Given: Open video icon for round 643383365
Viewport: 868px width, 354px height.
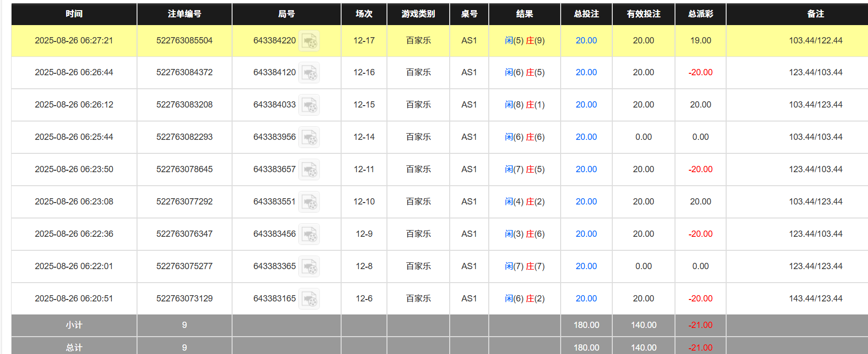Looking at the screenshot, I should point(309,267).
